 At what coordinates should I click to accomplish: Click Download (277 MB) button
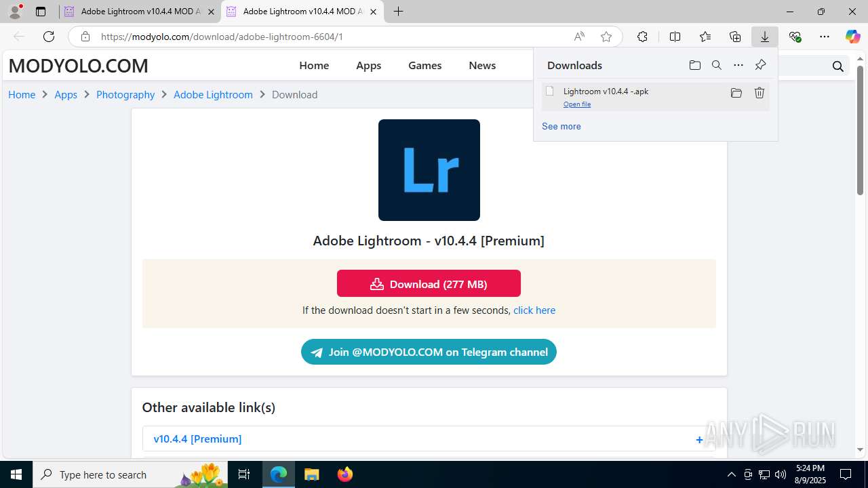click(x=429, y=283)
